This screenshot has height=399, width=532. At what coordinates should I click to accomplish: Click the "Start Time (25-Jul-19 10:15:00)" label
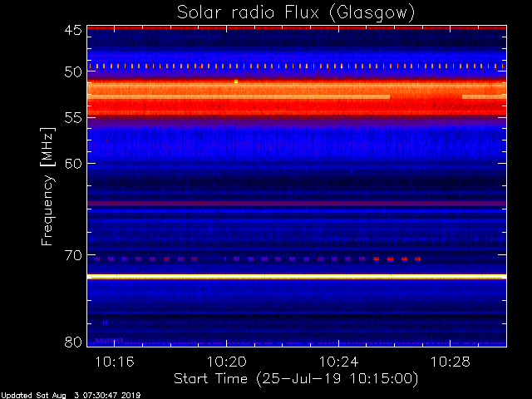coord(296,379)
